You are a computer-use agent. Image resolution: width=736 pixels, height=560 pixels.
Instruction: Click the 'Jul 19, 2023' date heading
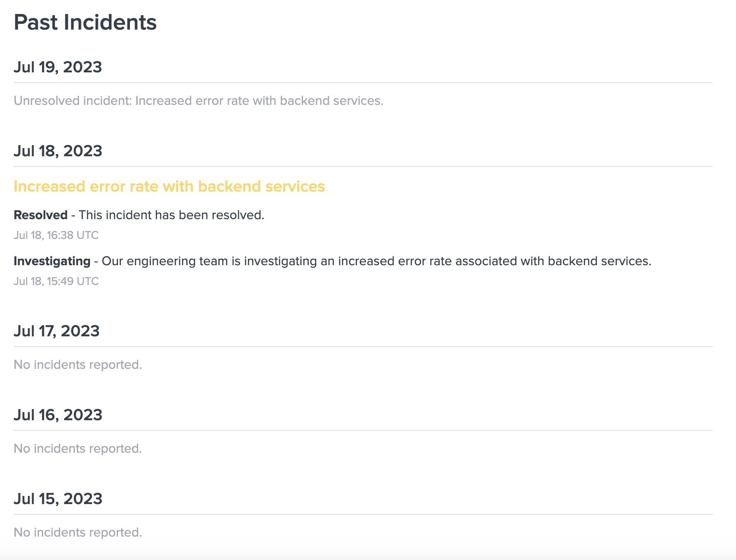click(x=58, y=67)
